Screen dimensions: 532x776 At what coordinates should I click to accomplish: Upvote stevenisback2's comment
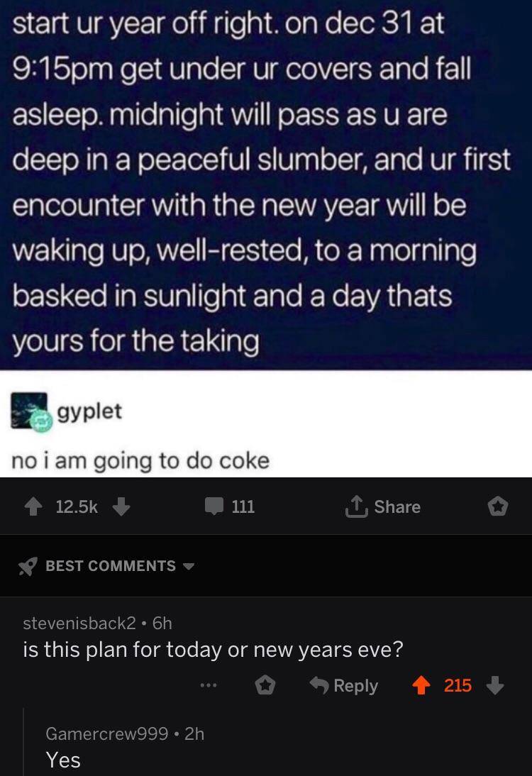click(x=422, y=686)
